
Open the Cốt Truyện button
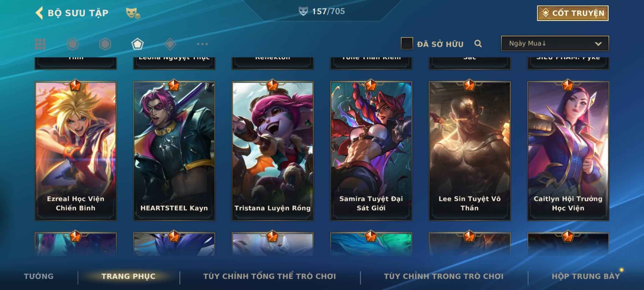[573, 13]
